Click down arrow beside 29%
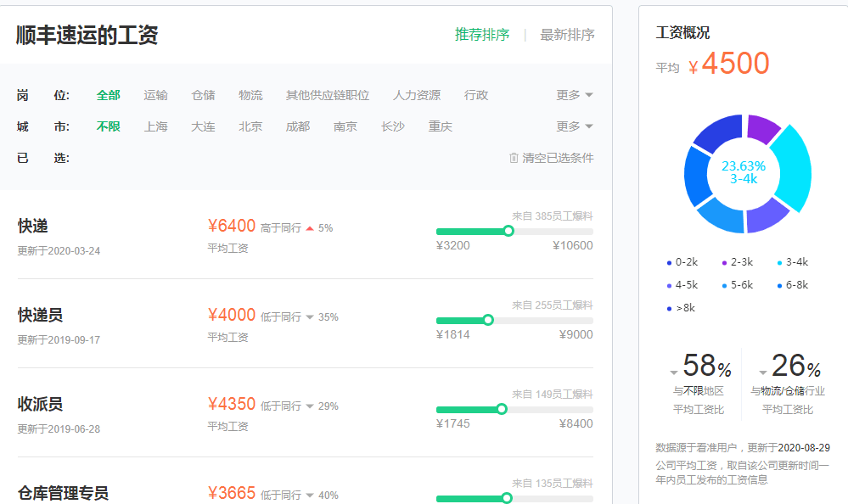This screenshot has width=848, height=504. pyautogui.click(x=310, y=406)
